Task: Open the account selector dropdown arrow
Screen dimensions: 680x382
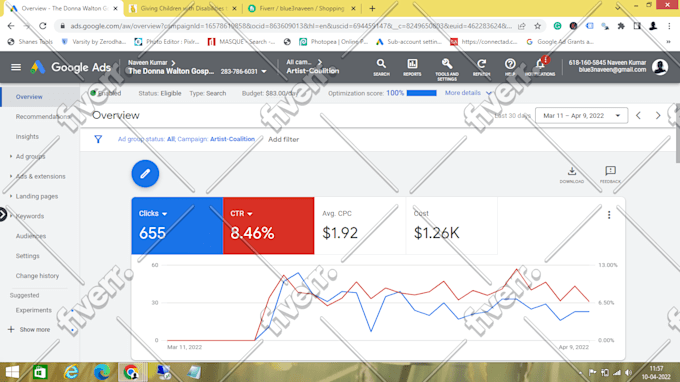Action: (x=264, y=72)
